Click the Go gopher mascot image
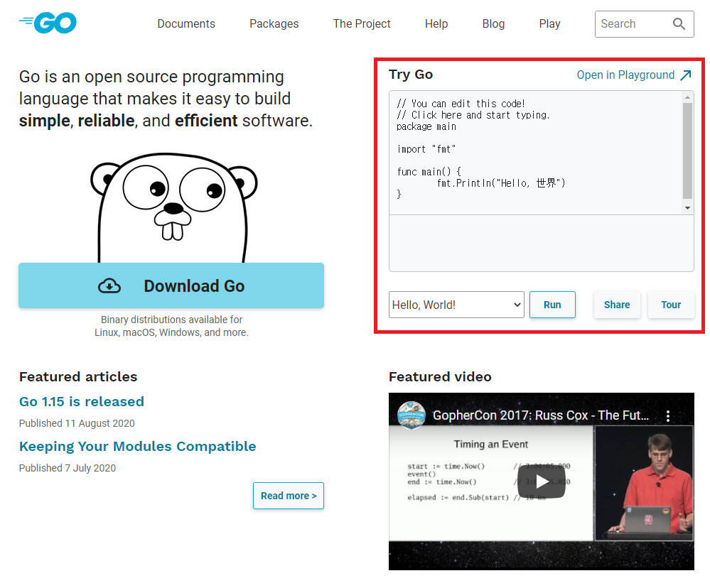Screen dimensions: 710x588 coord(173,207)
